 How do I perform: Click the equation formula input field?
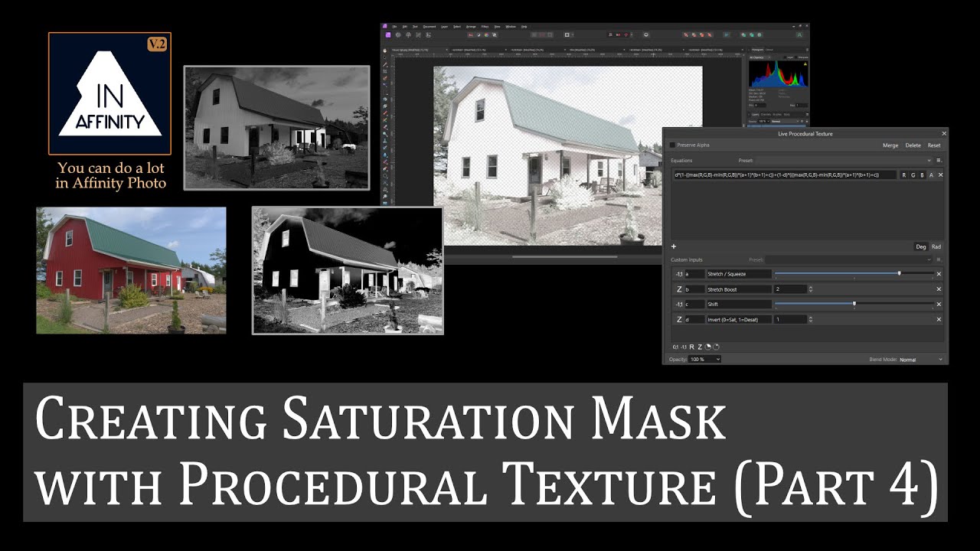(x=785, y=175)
